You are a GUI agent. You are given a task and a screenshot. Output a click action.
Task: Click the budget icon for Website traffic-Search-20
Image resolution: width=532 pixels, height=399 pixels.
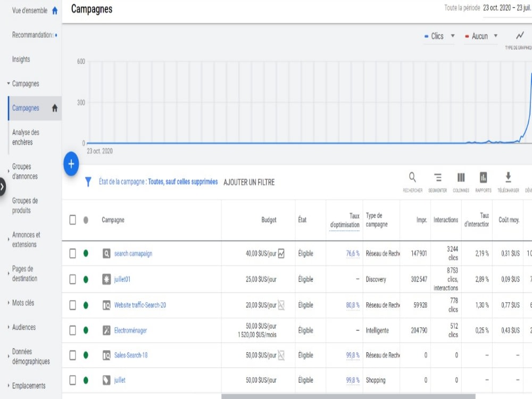(x=281, y=305)
